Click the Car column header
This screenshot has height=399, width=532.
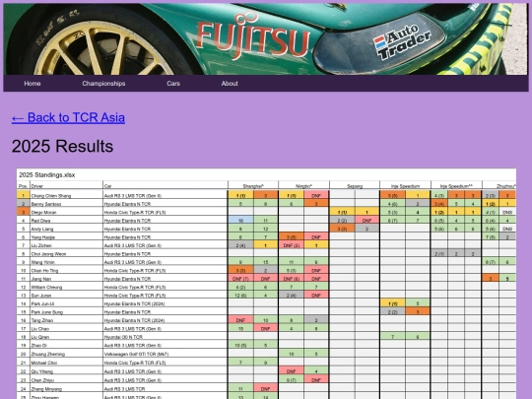[x=108, y=186]
